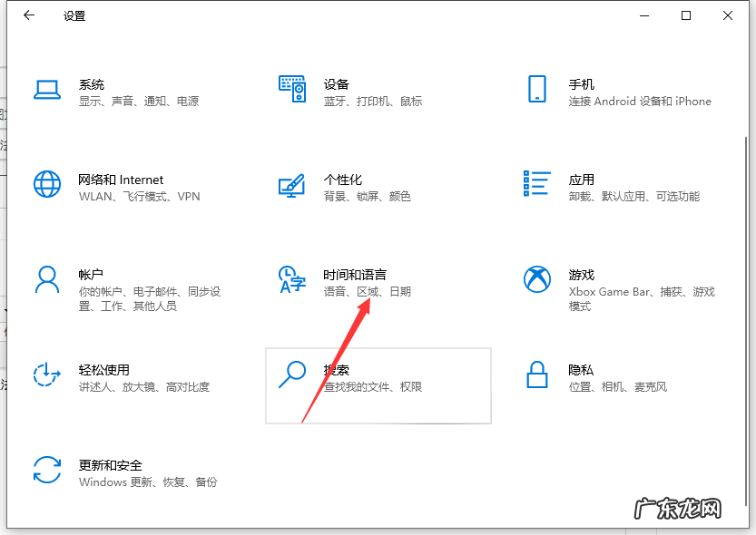Click the 设备 (Devices) printer icon
The height and width of the screenshot is (535, 756).
[292, 91]
